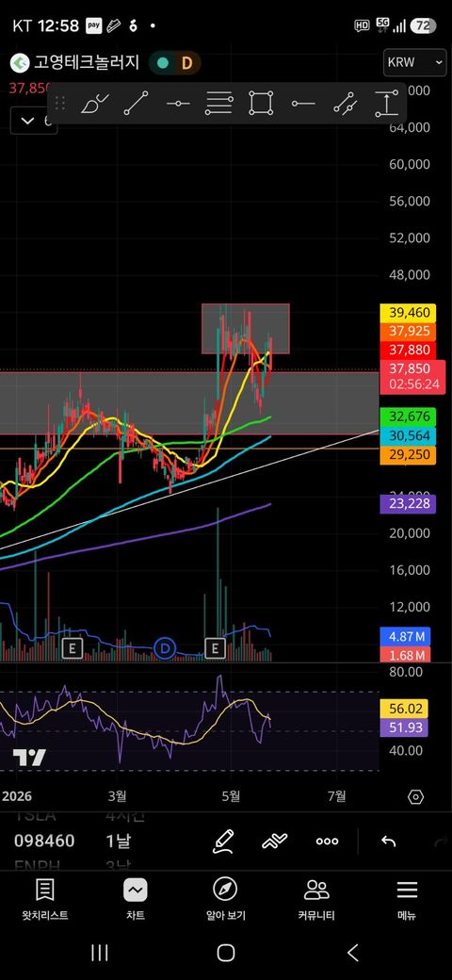Select the horizontal ray tool
Screen dimensions: 452x980
(x=303, y=103)
